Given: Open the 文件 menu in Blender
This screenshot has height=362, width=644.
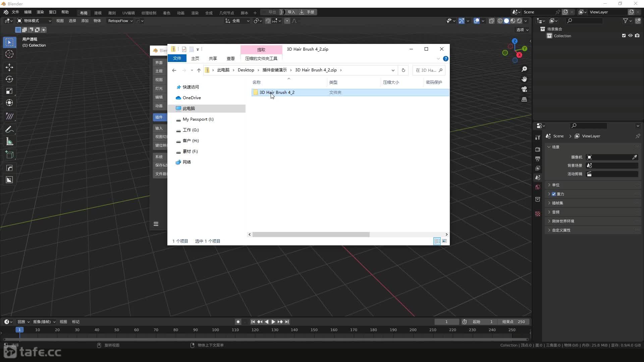Looking at the screenshot, I should tap(15, 12).
